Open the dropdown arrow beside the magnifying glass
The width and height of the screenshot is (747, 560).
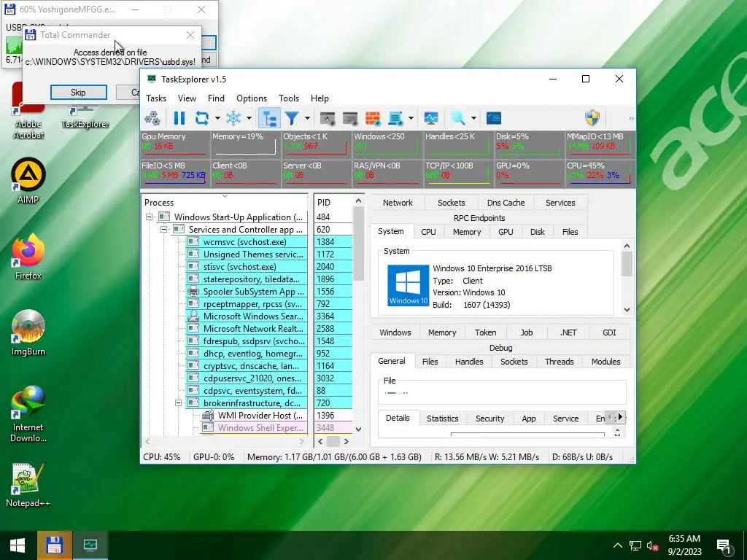(x=473, y=118)
